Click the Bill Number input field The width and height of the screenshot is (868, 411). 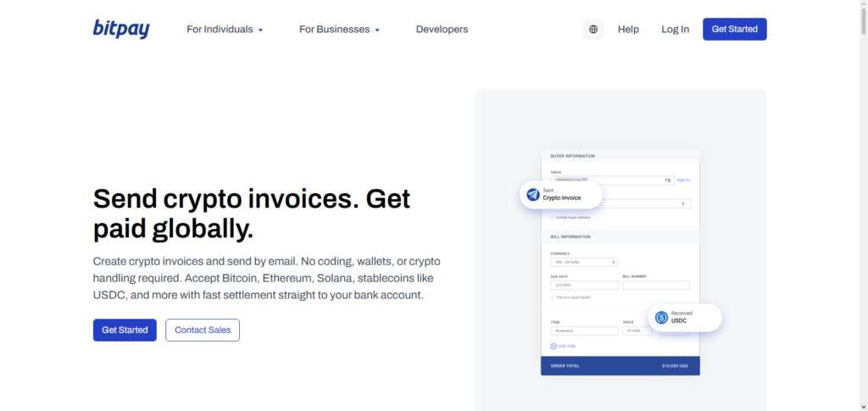point(656,286)
